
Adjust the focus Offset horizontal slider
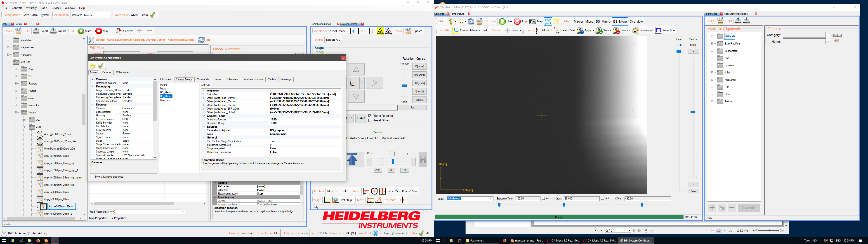(x=393, y=162)
